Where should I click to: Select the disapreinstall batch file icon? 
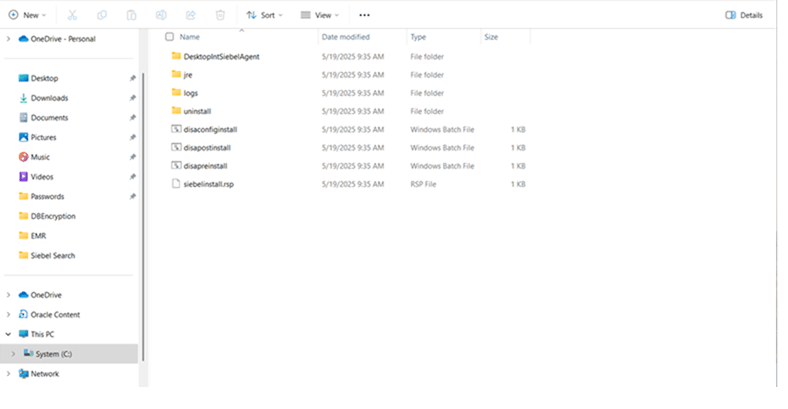[x=176, y=165]
